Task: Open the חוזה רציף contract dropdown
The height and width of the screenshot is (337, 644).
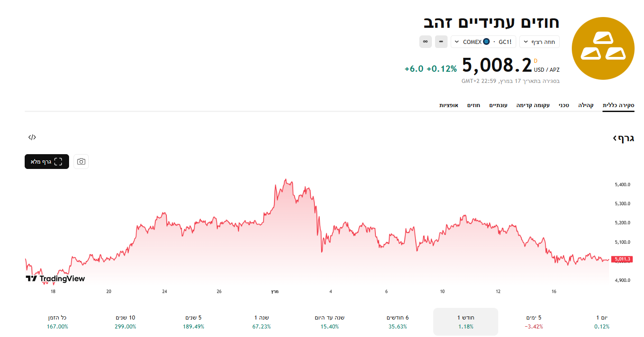Action: (539, 42)
